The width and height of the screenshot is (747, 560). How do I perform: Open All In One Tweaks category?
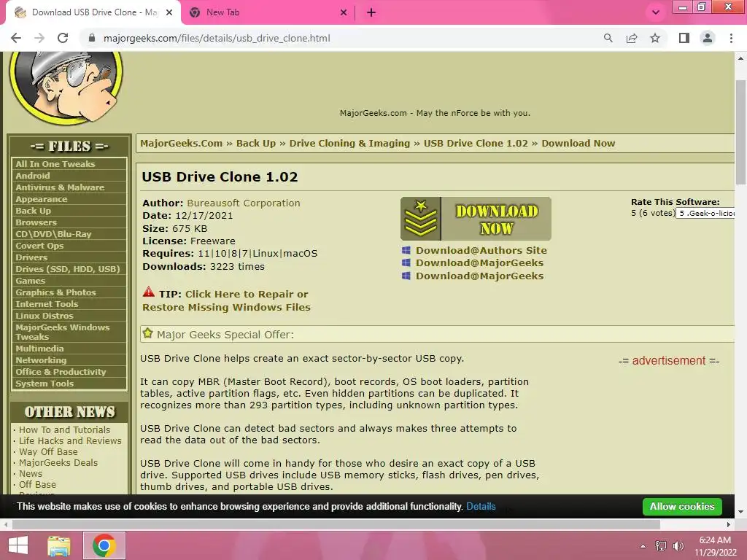(x=55, y=164)
